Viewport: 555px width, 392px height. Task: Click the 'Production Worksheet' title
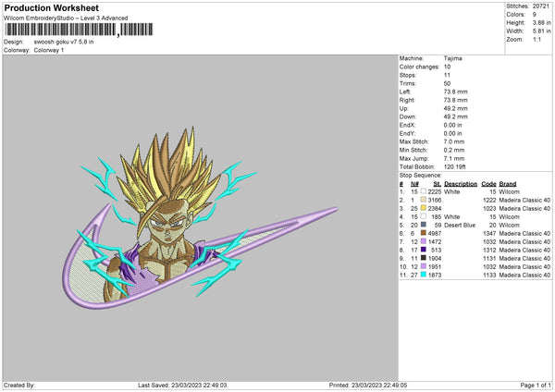coord(51,7)
